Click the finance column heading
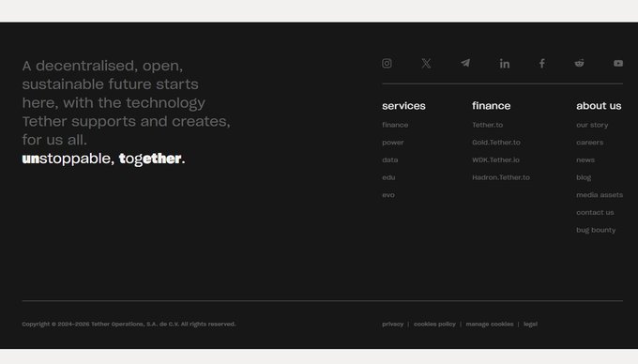This screenshot has width=638, height=364. (x=491, y=106)
